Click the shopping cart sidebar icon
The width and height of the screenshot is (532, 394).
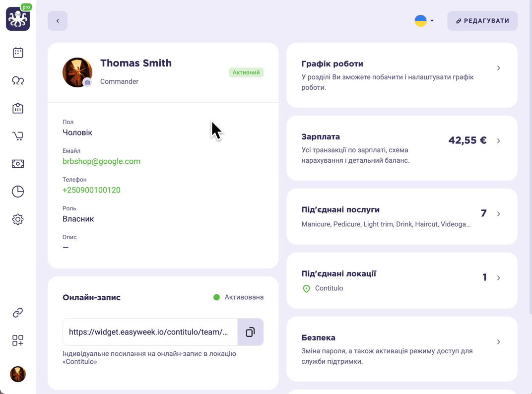(x=18, y=136)
